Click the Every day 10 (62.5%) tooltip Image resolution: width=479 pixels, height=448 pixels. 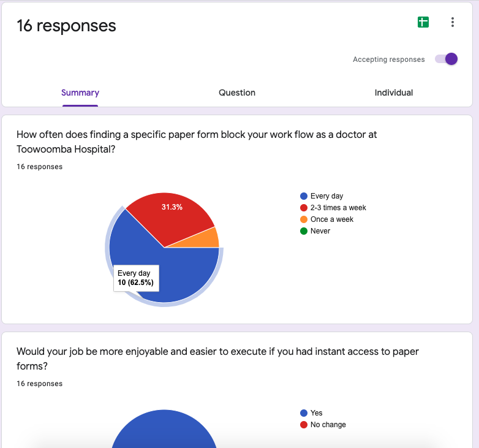[136, 278]
